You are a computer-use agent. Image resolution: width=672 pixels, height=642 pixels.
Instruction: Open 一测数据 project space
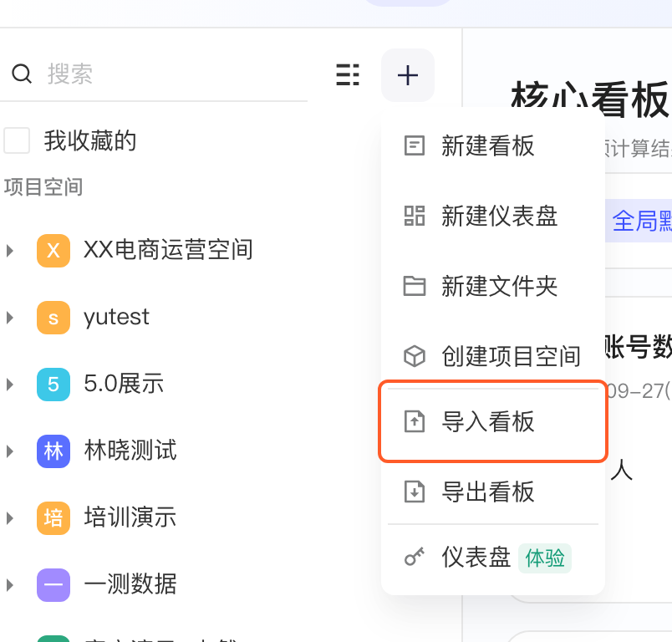(130, 583)
